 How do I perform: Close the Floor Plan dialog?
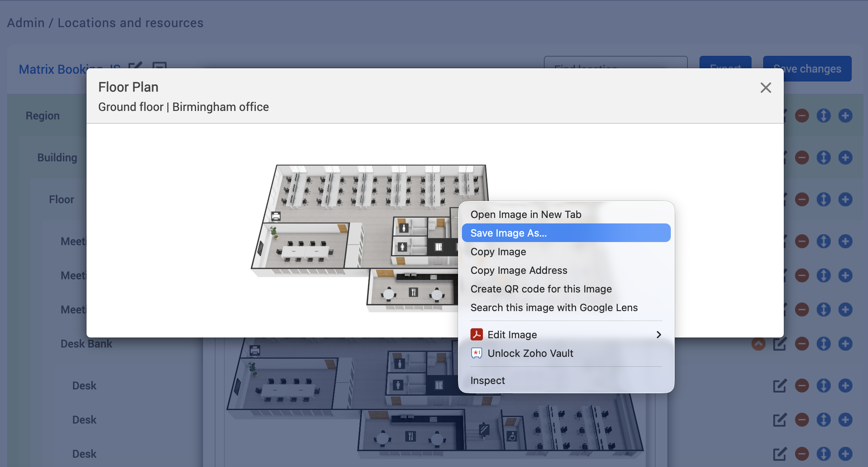coord(766,88)
